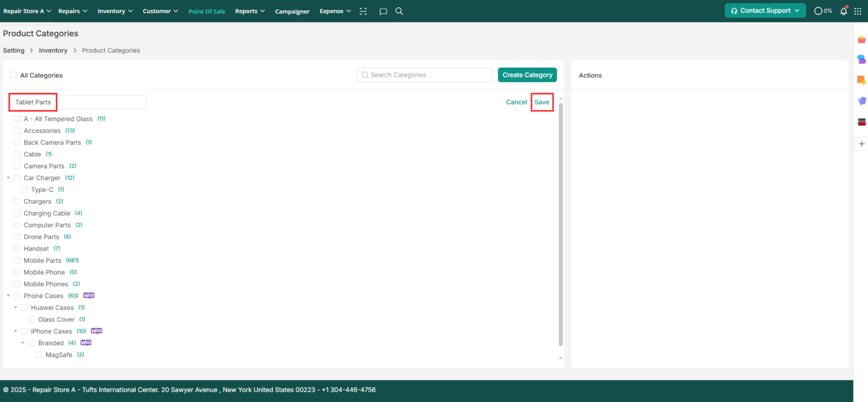The image size is (868, 402).
Task: Go to Point Of Sale
Action: [207, 12]
